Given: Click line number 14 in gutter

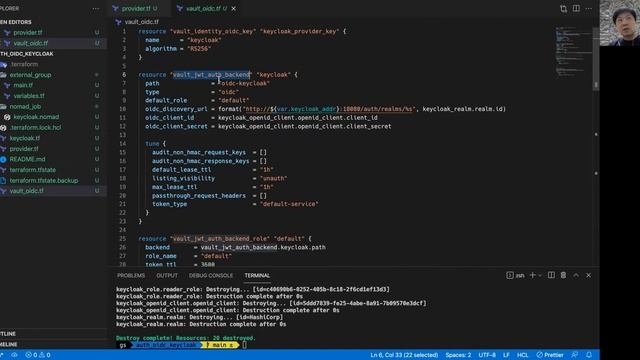Looking at the screenshot, I should [x=123, y=144].
